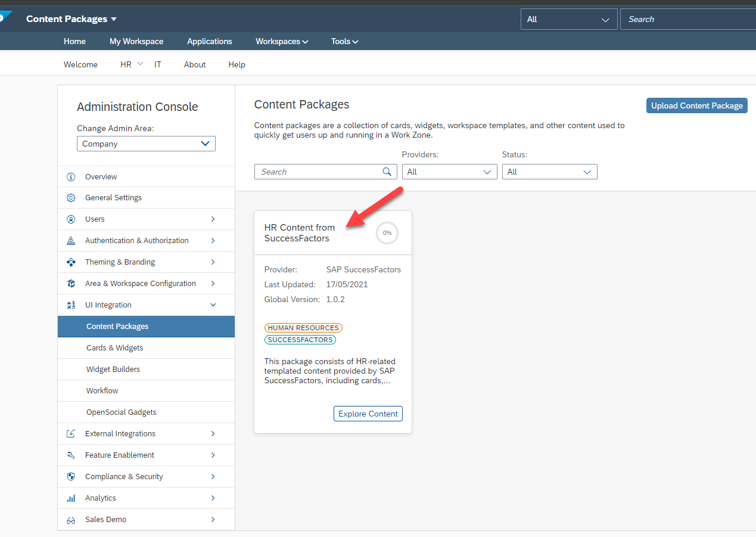Click the Overview info icon in sidebar
This screenshot has height=537, width=756.
tap(71, 177)
